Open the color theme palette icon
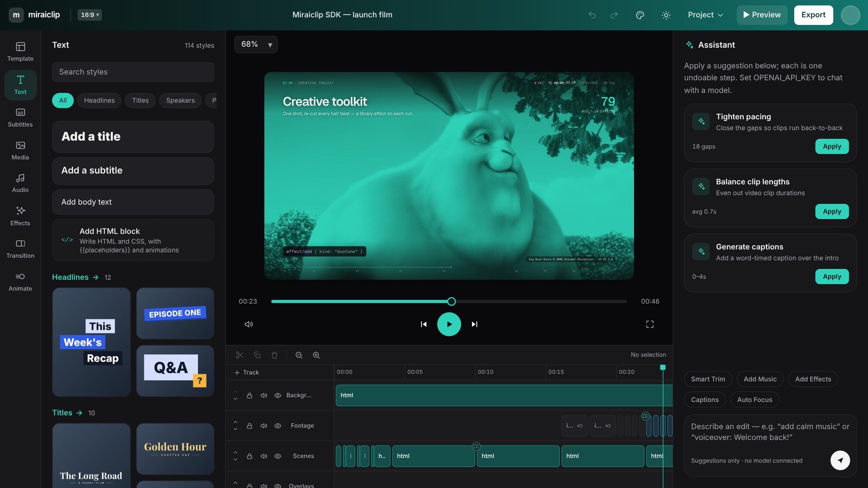The image size is (868, 488). 640,15
